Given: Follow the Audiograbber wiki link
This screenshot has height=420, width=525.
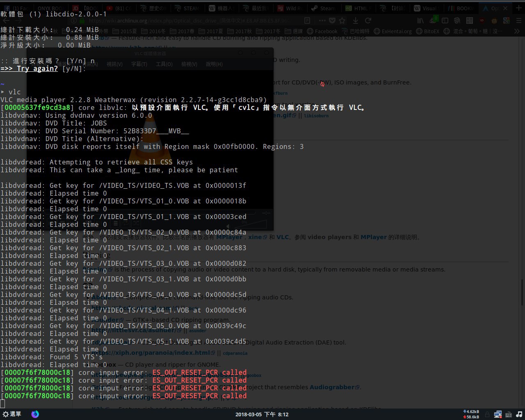Looking at the screenshot, I should point(334,387).
